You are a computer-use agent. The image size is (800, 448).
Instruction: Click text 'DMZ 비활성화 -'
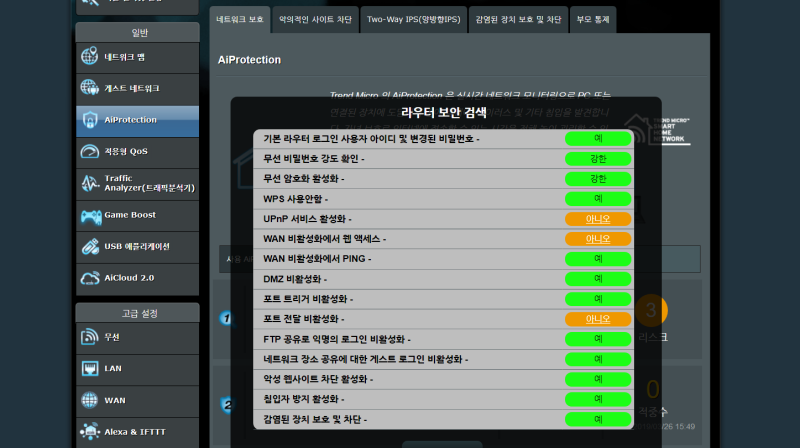coord(295,279)
